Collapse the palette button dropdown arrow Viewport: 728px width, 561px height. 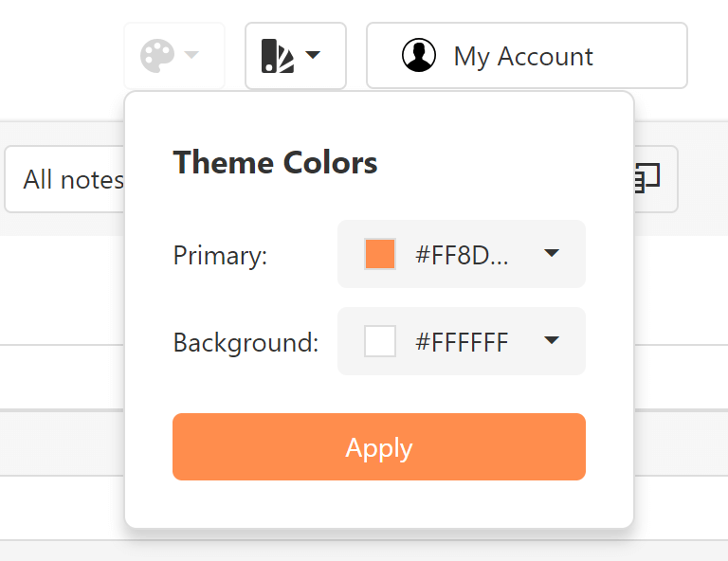tap(191, 56)
